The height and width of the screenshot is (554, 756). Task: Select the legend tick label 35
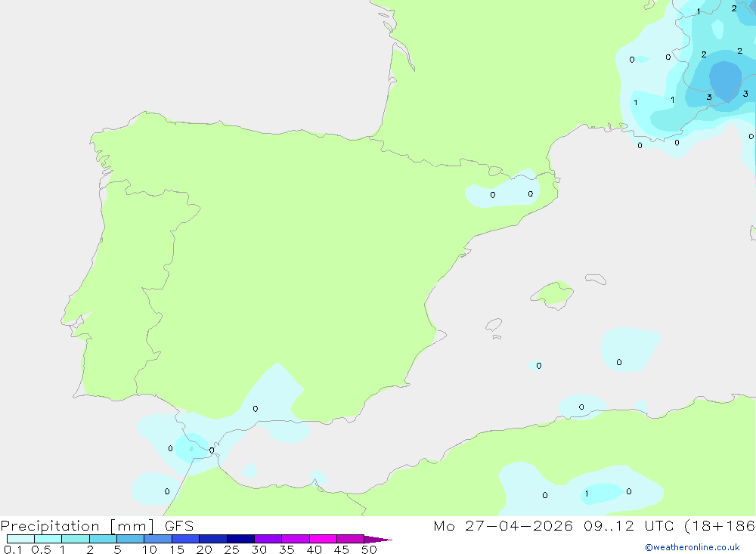coord(287,549)
